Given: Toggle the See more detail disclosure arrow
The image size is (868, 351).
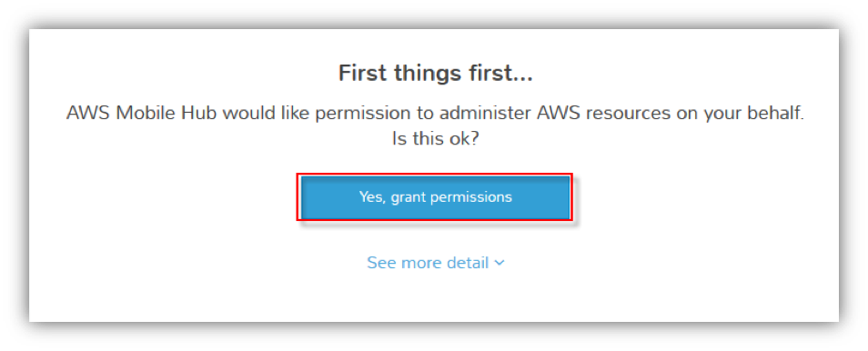Looking at the screenshot, I should coord(500,263).
